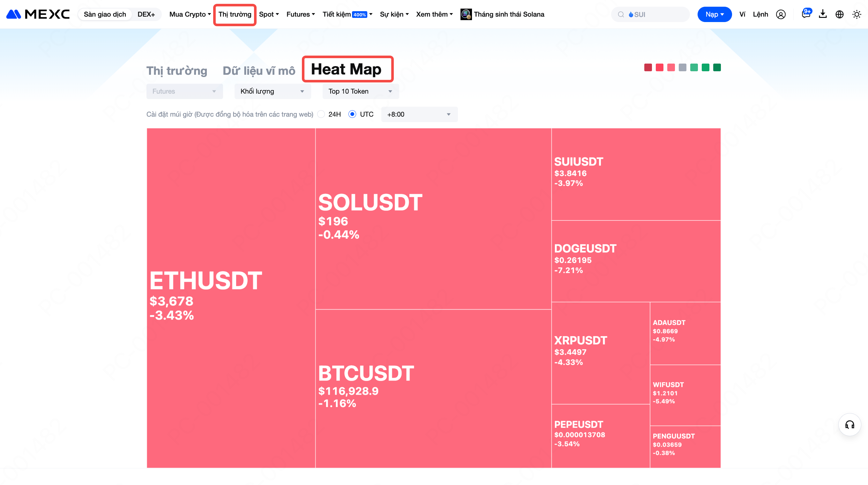This screenshot has height=485, width=868.
Task: Select the UTC radio button
Action: pyautogui.click(x=352, y=114)
